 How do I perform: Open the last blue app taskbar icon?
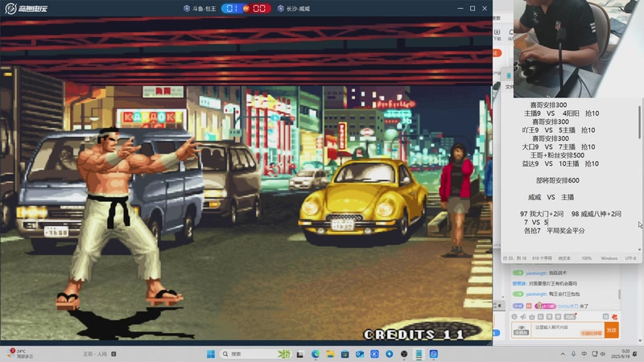[x=434, y=354]
